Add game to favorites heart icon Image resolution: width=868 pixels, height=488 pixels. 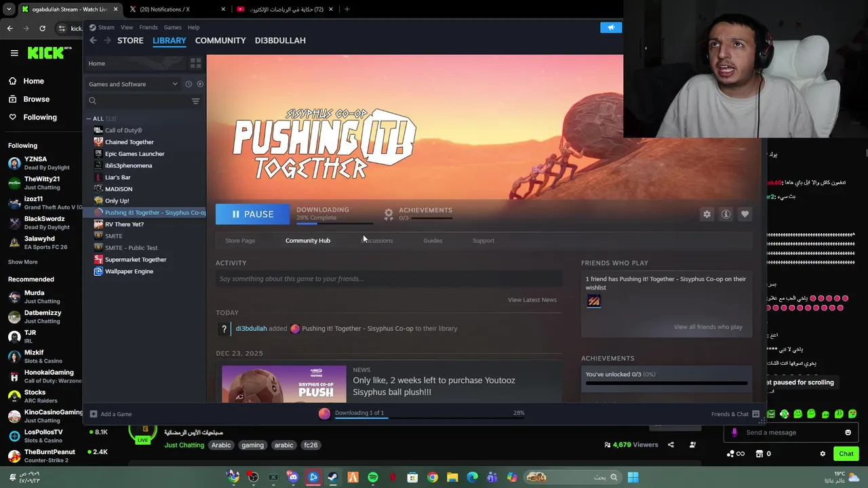tap(745, 214)
